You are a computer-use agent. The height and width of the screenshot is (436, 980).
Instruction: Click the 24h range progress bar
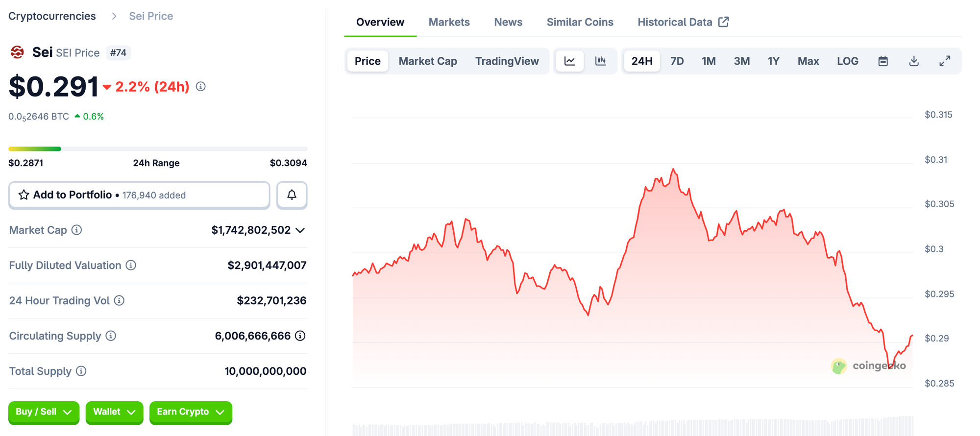158,149
